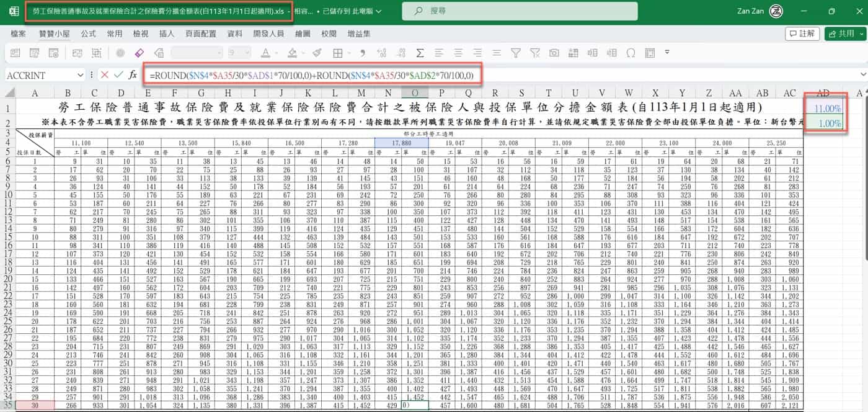Switch to the 開發人員 tab
868x412 pixels.
[268, 34]
